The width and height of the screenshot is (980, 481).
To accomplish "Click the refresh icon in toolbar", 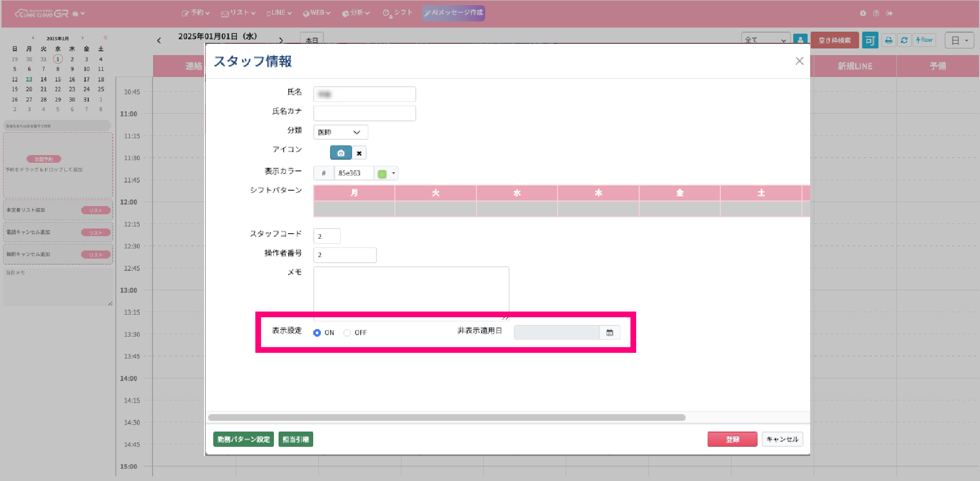I will pyautogui.click(x=904, y=40).
